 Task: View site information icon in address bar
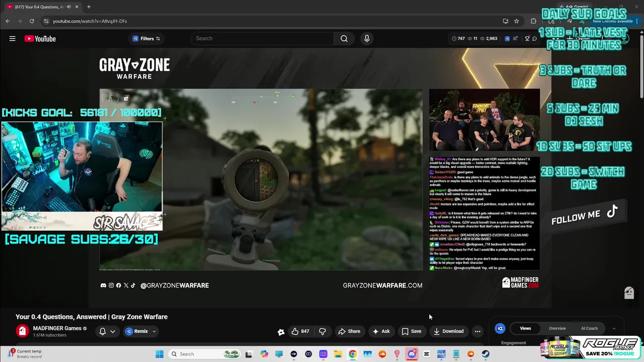point(46,21)
